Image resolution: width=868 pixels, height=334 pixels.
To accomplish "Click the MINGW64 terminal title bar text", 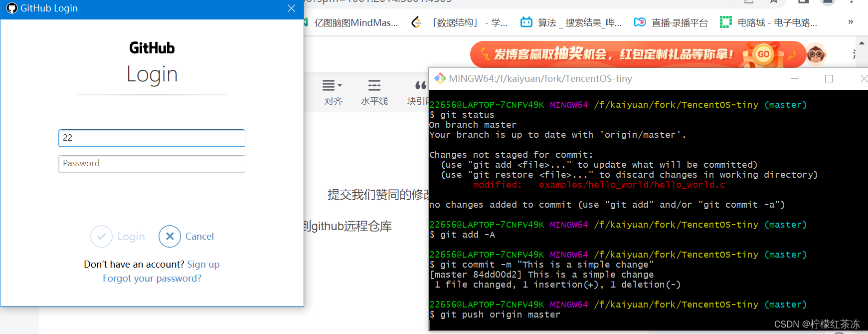I will [540, 78].
